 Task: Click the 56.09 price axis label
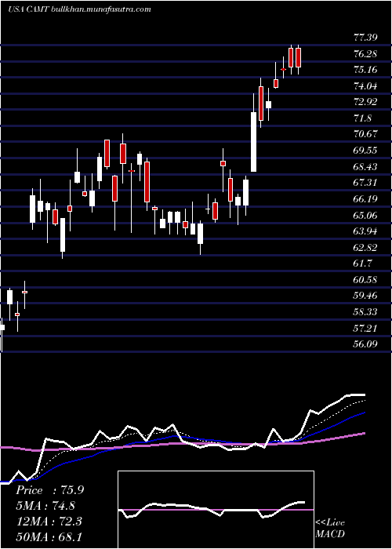click(365, 344)
